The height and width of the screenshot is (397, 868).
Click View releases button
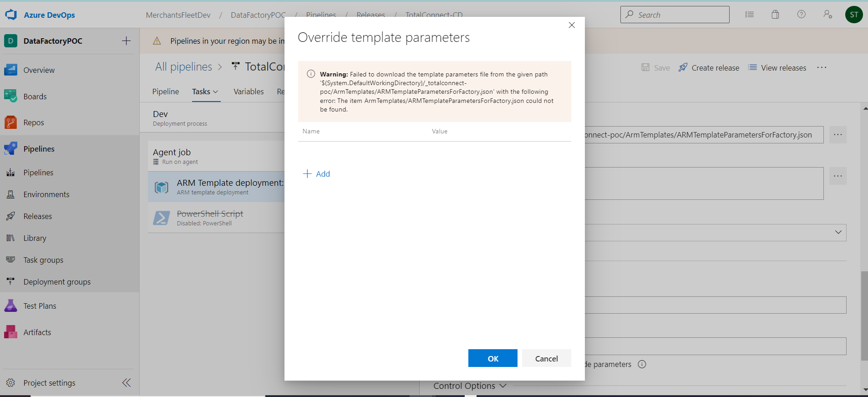777,68
